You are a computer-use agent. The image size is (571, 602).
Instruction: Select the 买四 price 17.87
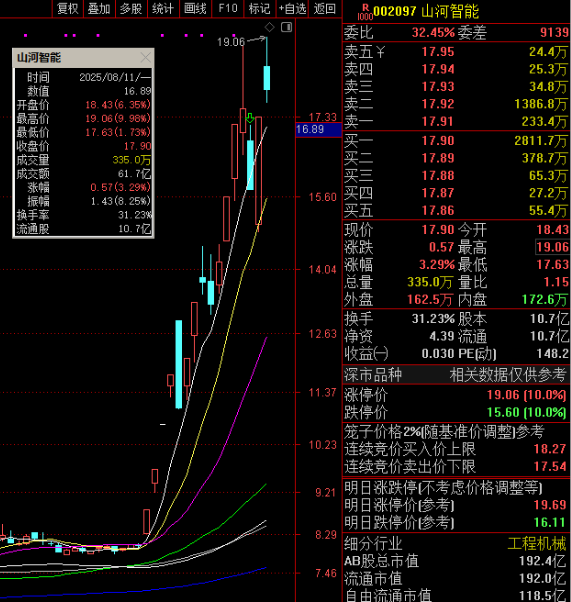tap(438, 193)
